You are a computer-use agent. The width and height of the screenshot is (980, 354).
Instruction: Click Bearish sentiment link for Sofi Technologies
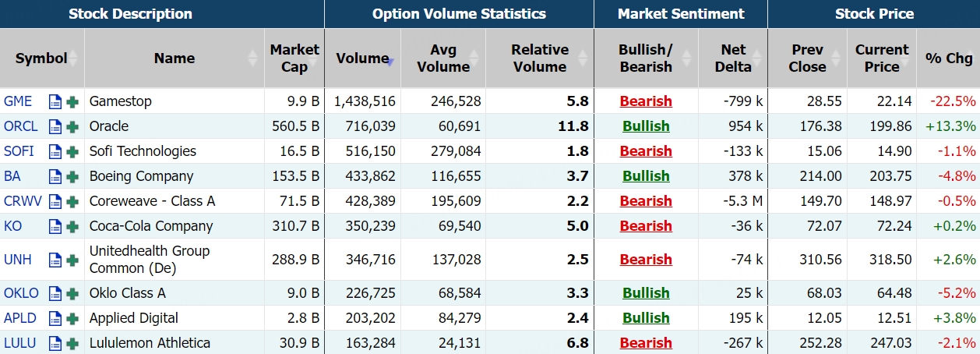pos(646,151)
